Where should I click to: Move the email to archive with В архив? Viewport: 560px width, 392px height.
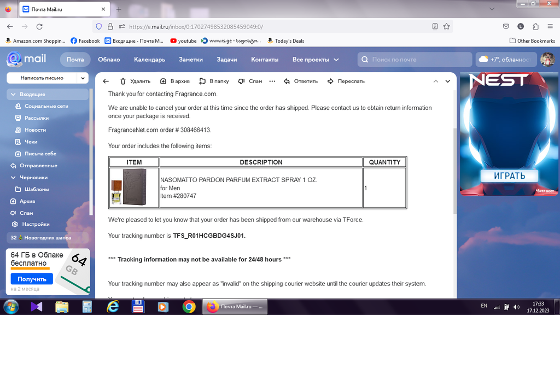tap(175, 81)
